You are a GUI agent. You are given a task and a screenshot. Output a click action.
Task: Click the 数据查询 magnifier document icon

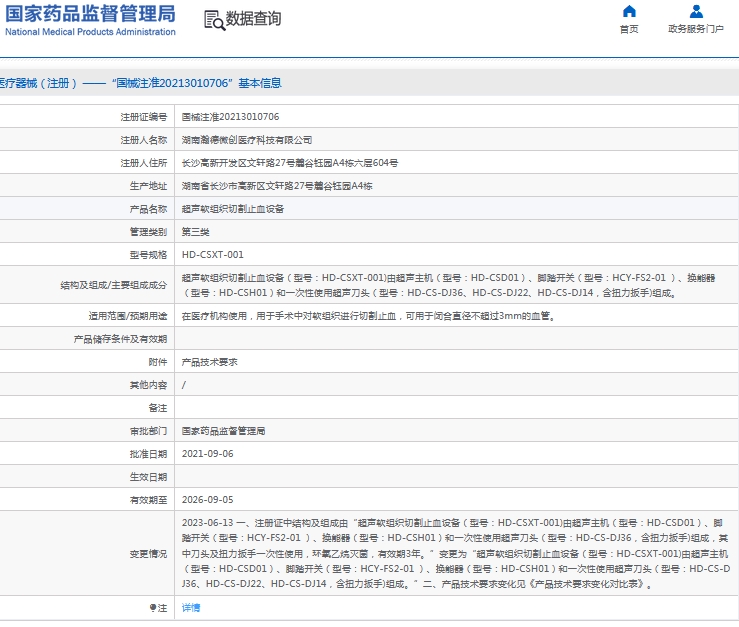pyautogui.click(x=214, y=21)
